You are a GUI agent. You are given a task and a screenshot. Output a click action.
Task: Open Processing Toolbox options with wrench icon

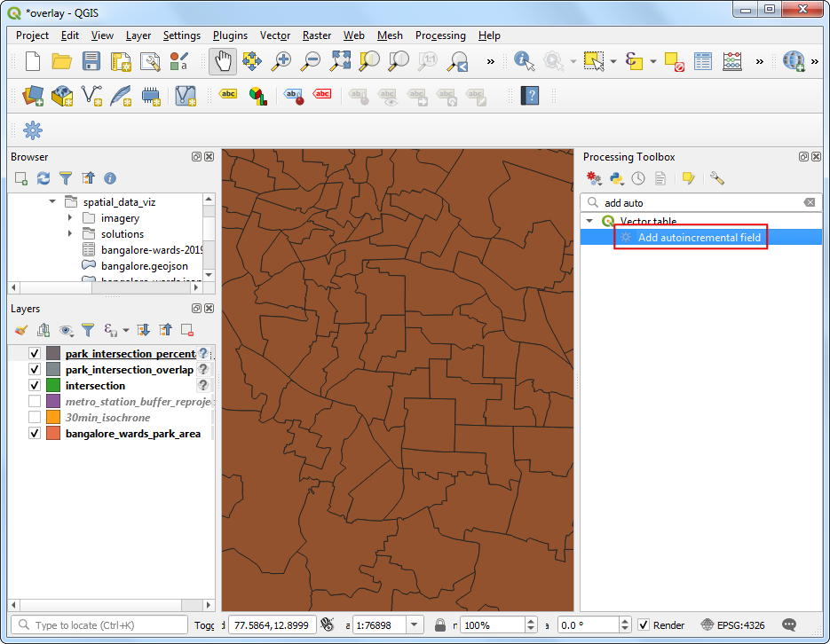tap(717, 178)
